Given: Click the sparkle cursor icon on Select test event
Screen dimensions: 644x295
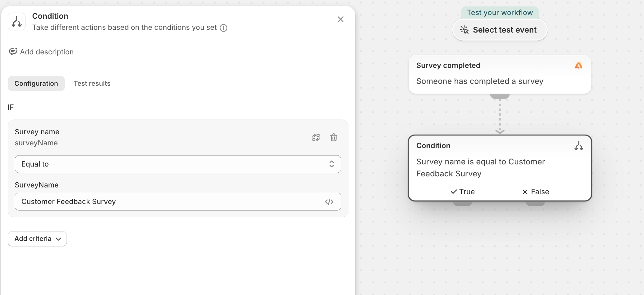Looking at the screenshot, I should tap(464, 30).
